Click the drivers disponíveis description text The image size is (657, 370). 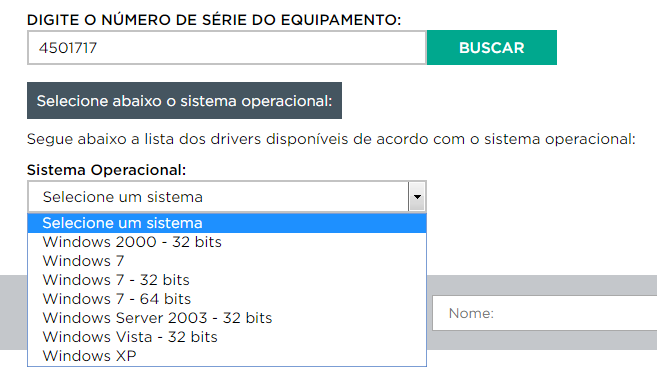331,139
